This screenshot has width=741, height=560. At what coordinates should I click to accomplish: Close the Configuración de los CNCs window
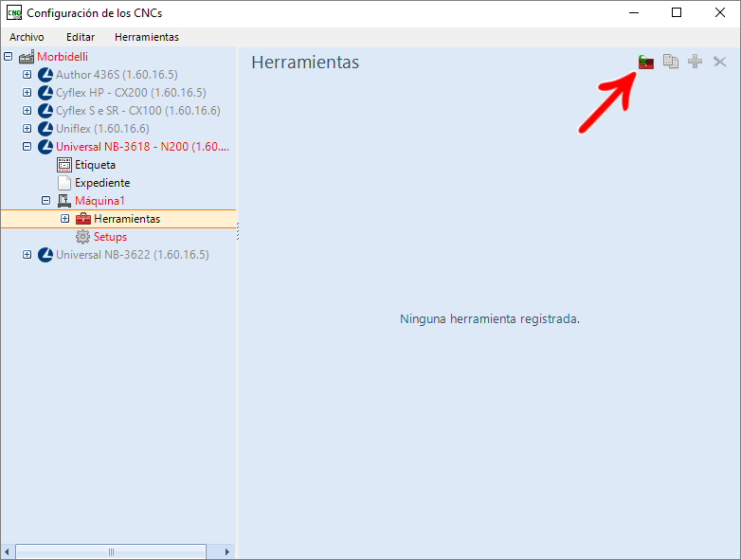click(720, 12)
